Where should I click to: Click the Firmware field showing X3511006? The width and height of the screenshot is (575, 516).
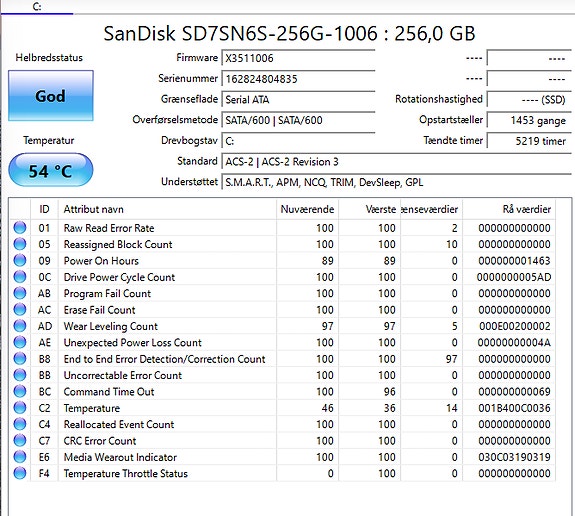click(x=298, y=58)
